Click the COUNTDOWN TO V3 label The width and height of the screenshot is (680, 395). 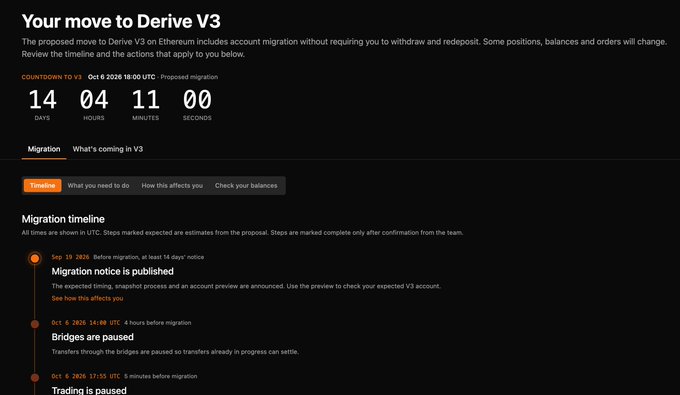point(52,77)
